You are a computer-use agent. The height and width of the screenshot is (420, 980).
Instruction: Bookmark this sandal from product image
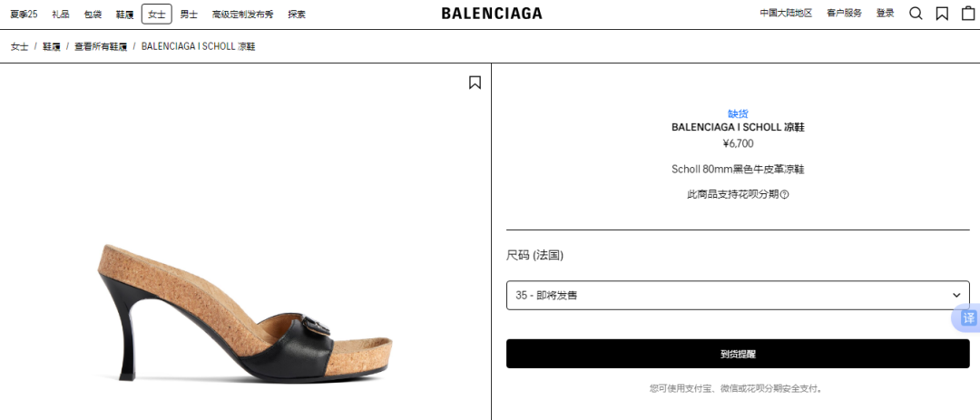pyautogui.click(x=475, y=83)
